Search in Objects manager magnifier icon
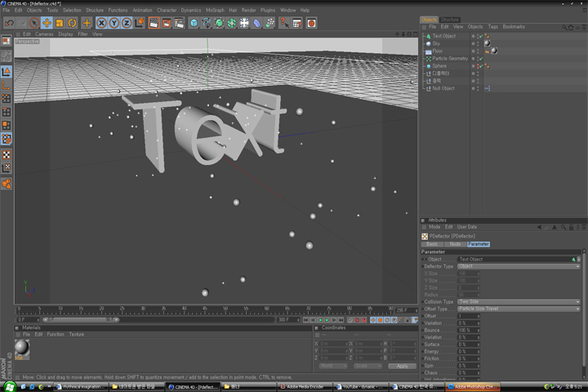This screenshot has width=588, height=392. (x=564, y=28)
